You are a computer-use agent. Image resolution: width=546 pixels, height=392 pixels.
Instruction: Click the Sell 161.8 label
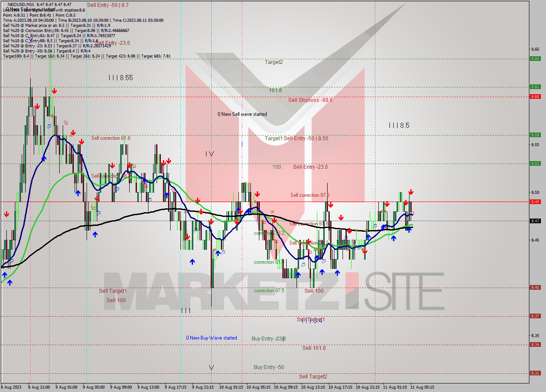coord(314,348)
